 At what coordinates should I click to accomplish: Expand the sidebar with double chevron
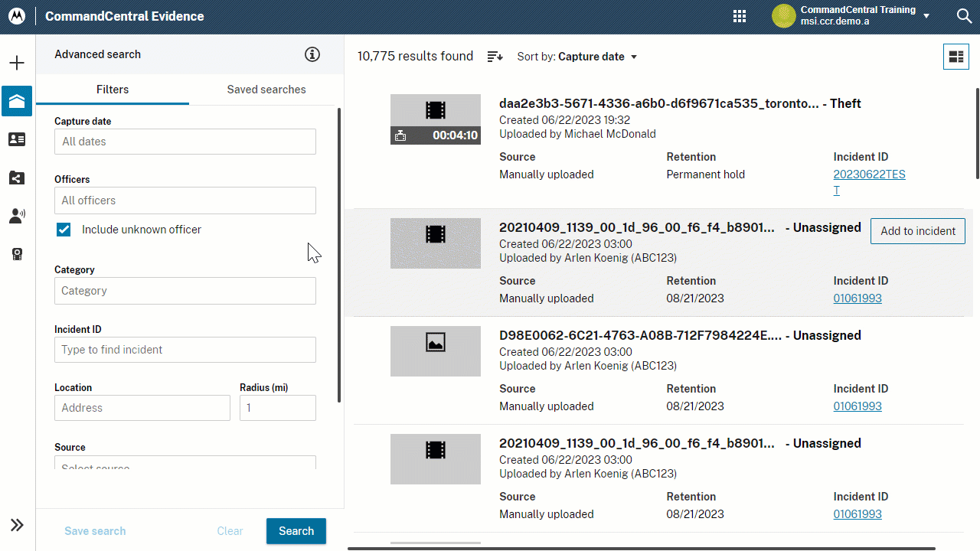pos(17,525)
